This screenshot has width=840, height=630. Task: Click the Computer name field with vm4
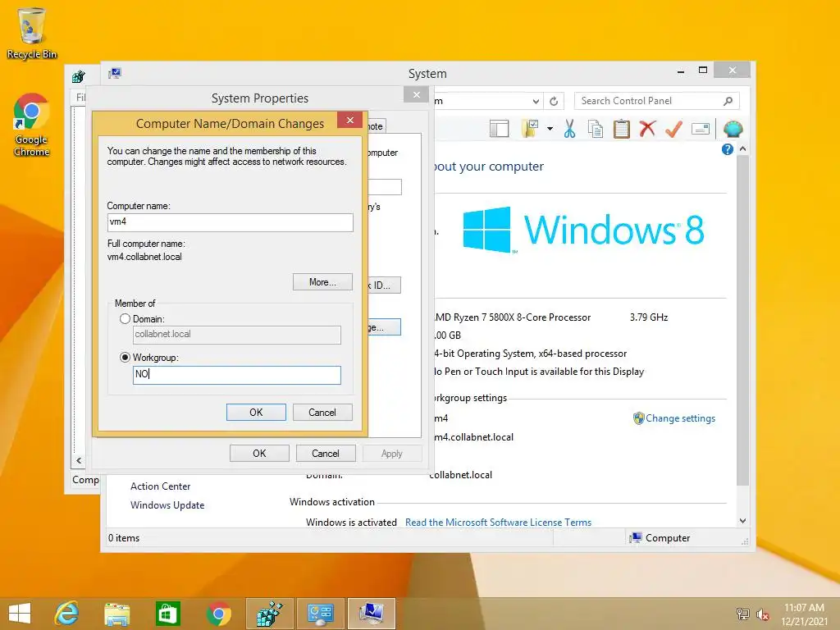coord(230,222)
